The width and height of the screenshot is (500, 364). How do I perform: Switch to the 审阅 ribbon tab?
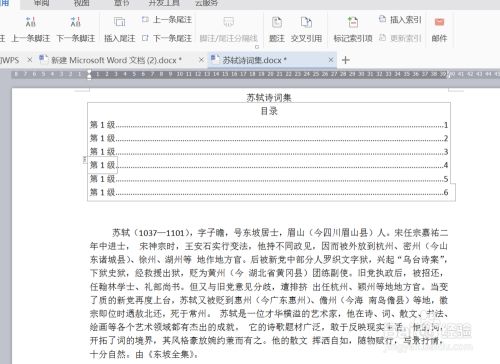tap(41, 3)
